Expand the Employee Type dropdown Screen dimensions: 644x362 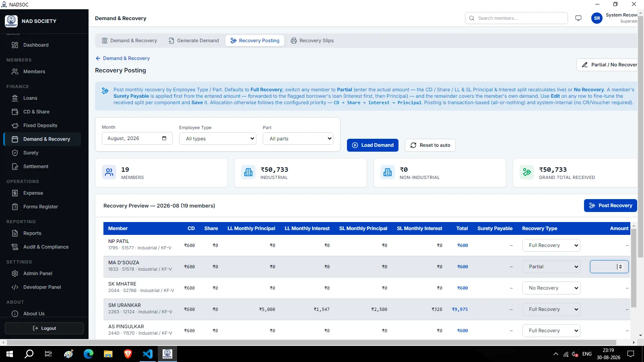click(218, 139)
